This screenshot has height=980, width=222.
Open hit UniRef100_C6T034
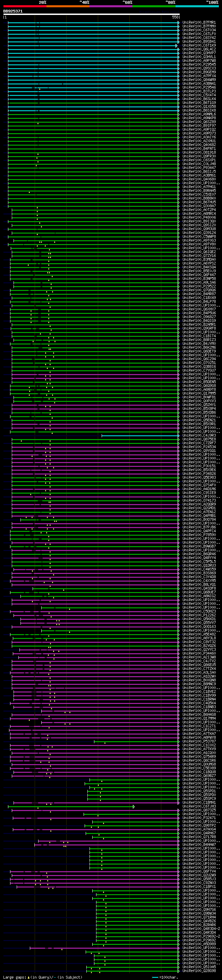point(199,30)
